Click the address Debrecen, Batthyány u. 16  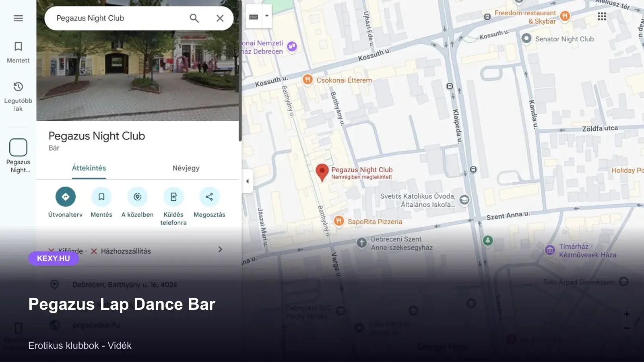click(x=125, y=285)
